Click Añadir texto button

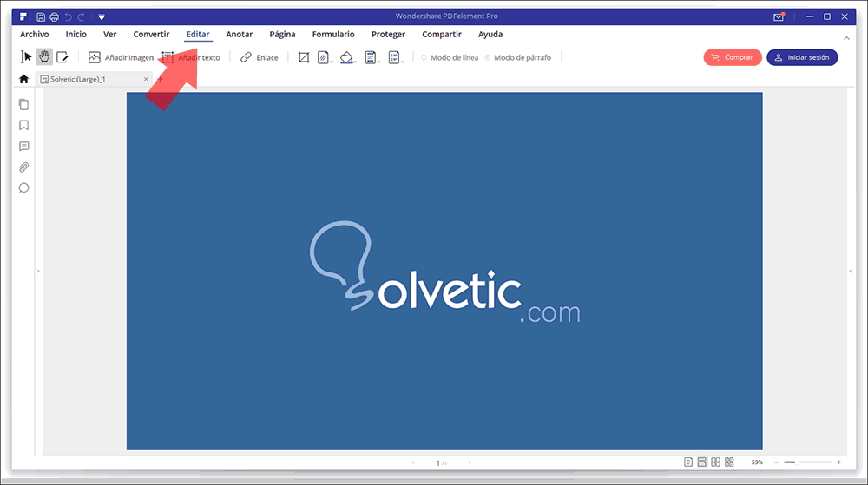[191, 57]
